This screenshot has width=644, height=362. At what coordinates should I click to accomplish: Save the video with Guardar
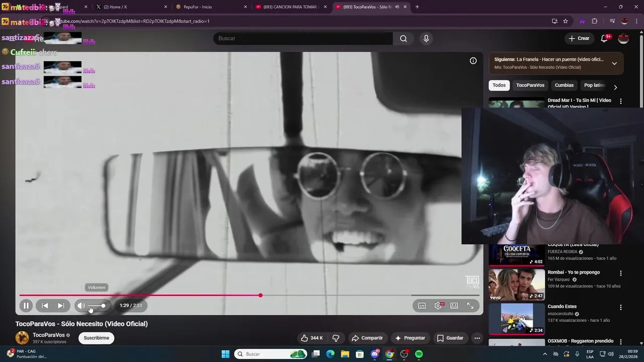450,338
